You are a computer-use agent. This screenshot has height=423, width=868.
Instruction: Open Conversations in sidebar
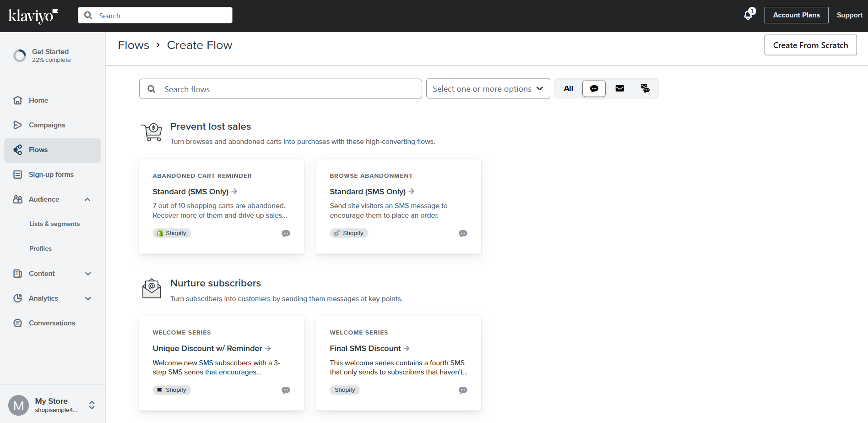pos(53,323)
